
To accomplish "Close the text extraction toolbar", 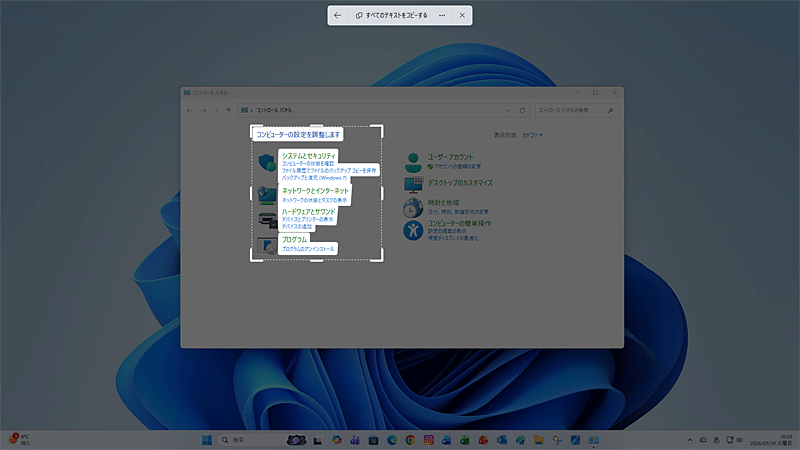I will [461, 15].
